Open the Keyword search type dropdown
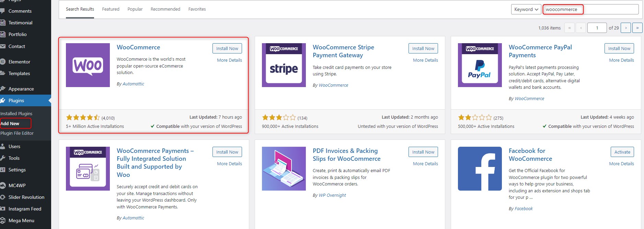Screen dimensions: 644x229 tap(526, 9)
